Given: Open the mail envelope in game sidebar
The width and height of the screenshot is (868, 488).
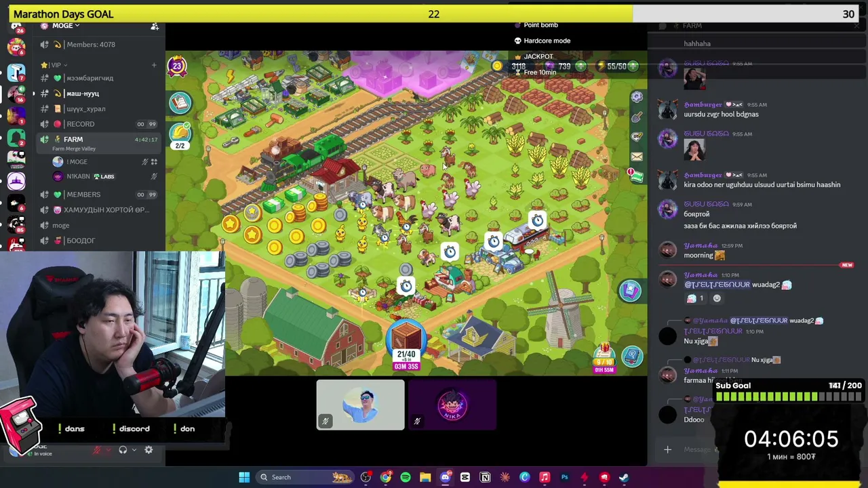Looking at the screenshot, I should coord(637,157).
